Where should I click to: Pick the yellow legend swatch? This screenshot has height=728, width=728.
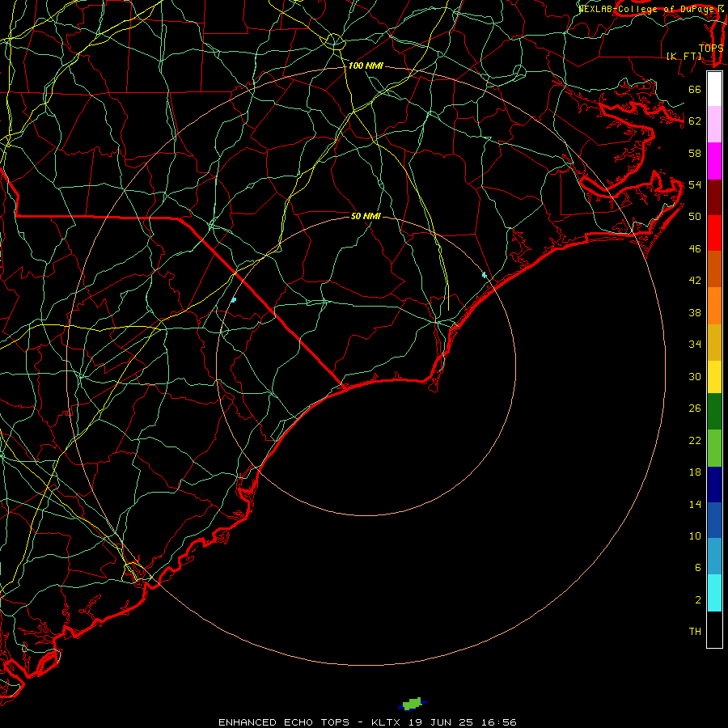(714, 377)
